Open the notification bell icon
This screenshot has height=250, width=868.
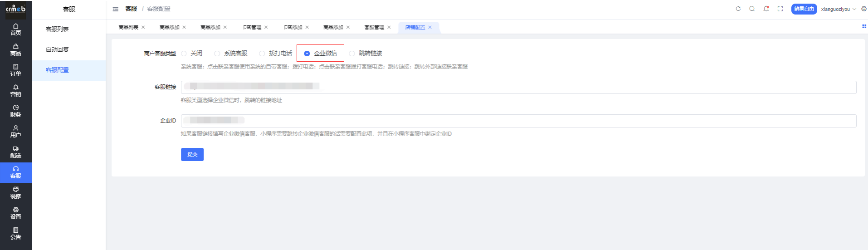tap(766, 9)
